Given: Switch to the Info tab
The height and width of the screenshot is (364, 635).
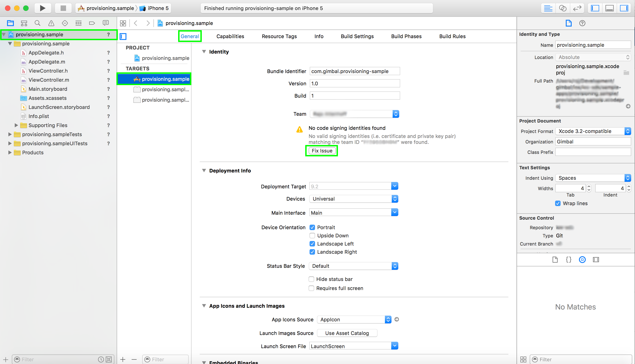Looking at the screenshot, I should (x=319, y=37).
